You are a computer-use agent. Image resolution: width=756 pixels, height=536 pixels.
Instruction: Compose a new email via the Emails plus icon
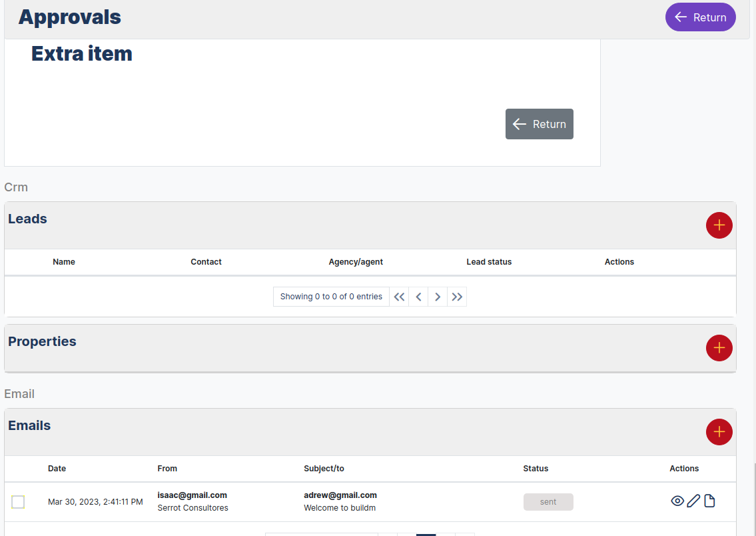pyautogui.click(x=719, y=432)
